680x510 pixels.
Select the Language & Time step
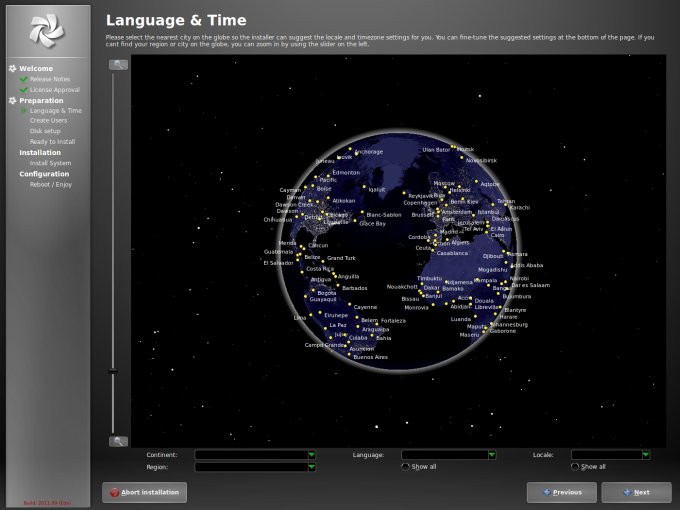click(x=56, y=111)
